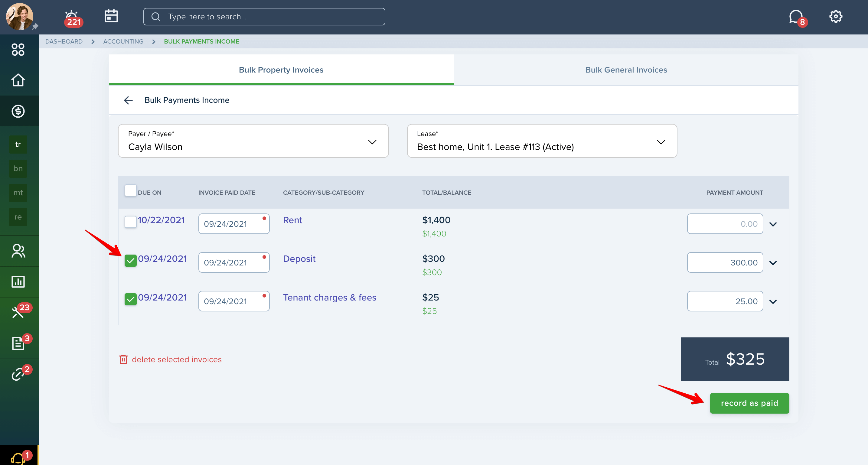
Task: Click the $1,400 green balance value
Action: [434, 233]
